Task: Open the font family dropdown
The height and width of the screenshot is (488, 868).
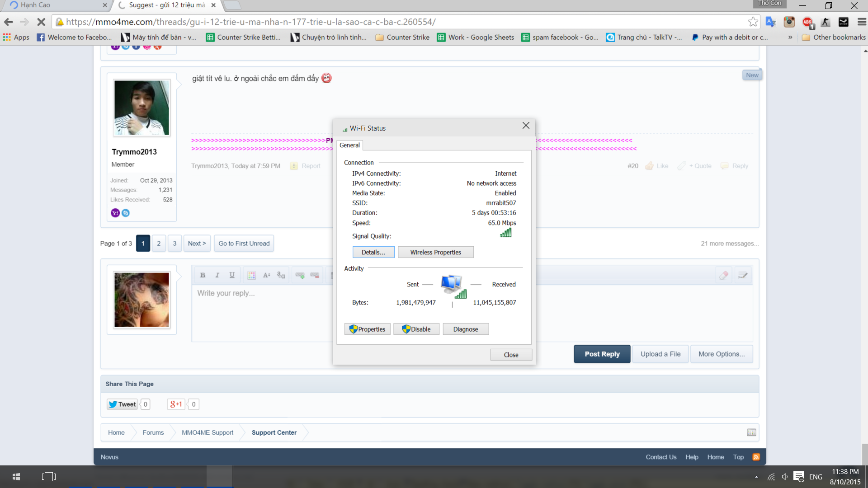Action: tap(281, 275)
